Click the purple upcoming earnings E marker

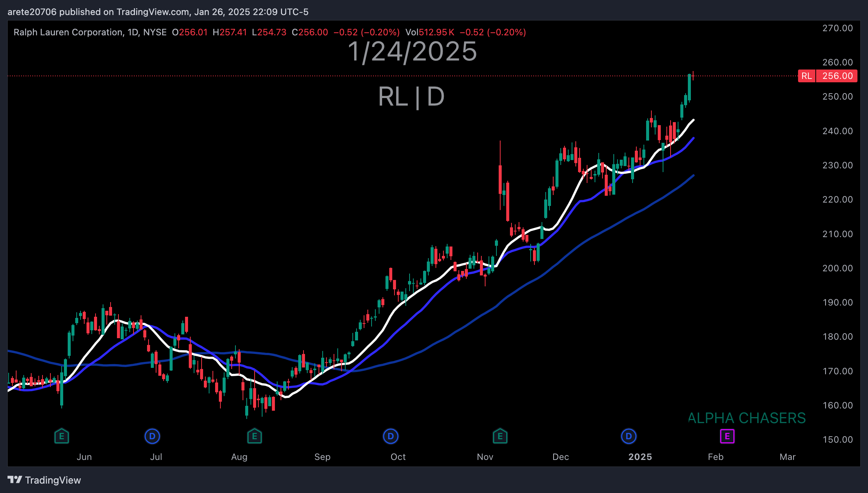(727, 436)
